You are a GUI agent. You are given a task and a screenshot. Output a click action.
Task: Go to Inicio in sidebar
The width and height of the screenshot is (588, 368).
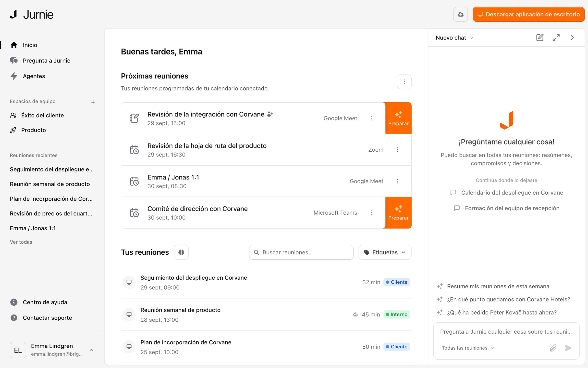pyautogui.click(x=30, y=45)
